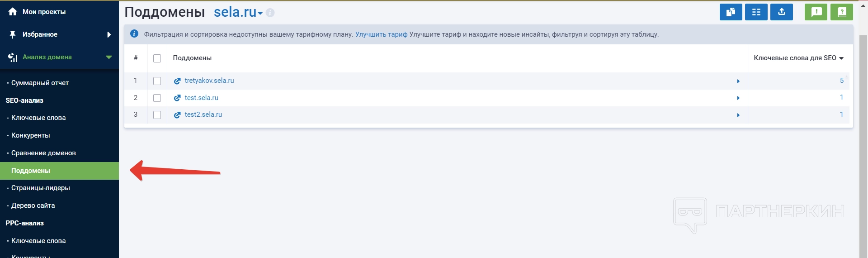Open the test2.sela.ru subdomain link
The width and height of the screenshot is (868, 258).
pos(203,115)
